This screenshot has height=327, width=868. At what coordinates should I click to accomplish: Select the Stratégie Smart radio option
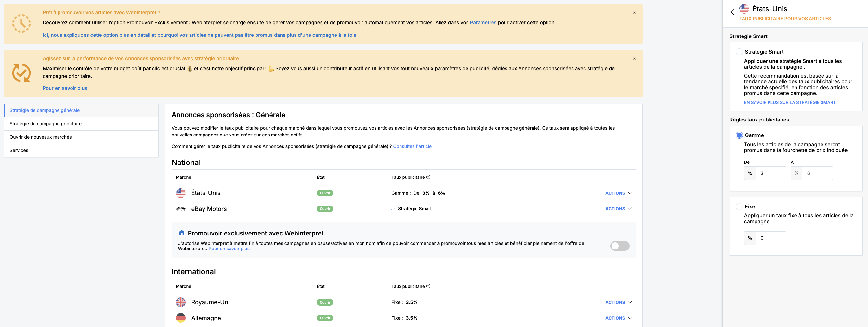[739, 52]
